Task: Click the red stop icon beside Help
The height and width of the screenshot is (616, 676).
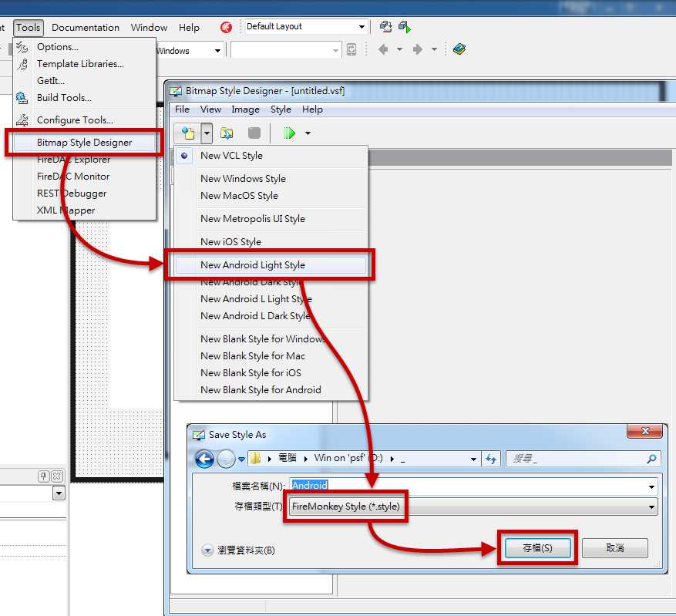Action: pyautogui.click(x=226, y=27)
